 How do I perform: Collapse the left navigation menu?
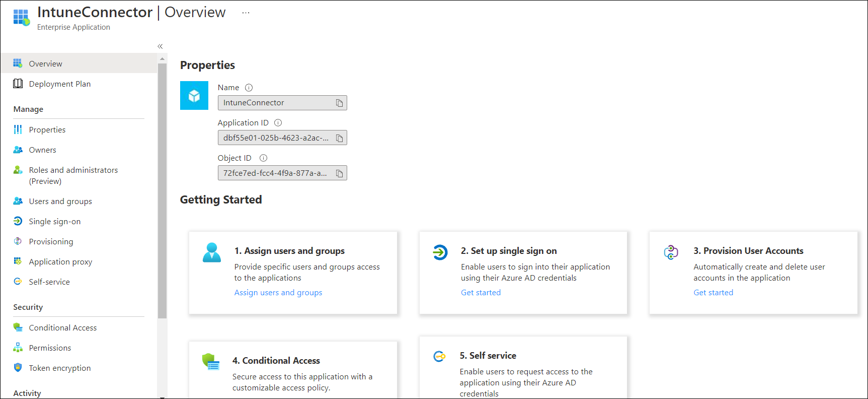pos(160,46)
